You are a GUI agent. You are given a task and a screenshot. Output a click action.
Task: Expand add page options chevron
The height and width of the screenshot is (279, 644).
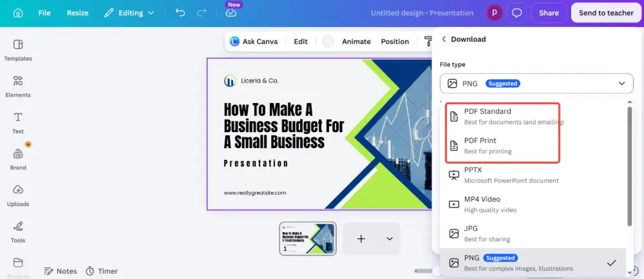click(390, 239)
